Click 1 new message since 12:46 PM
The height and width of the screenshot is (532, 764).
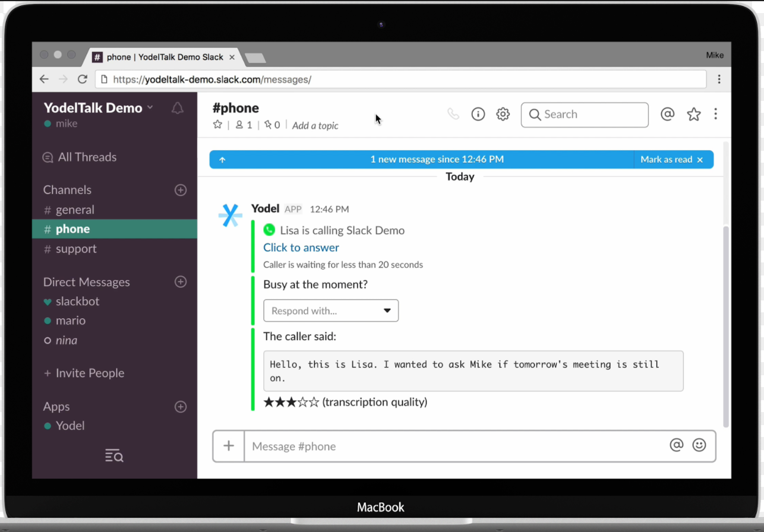437,160
